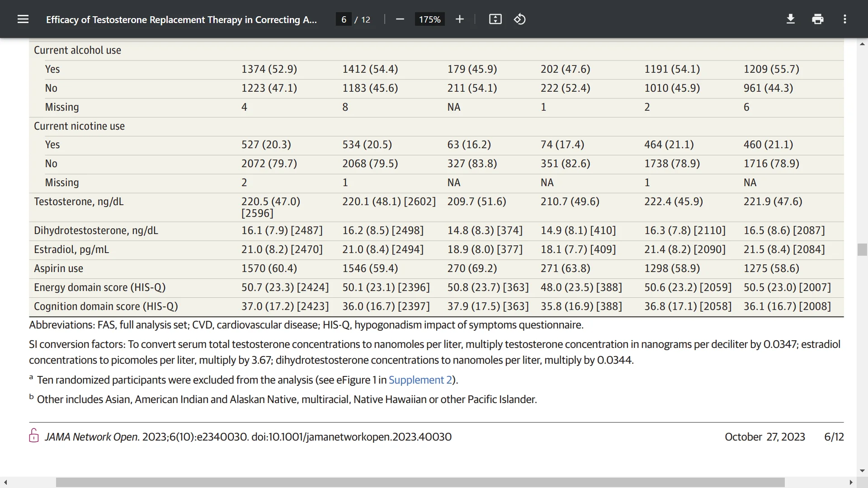Print the document
This screenshot has height=488, width=868.
pyautogui.click(x=818, y=19)
